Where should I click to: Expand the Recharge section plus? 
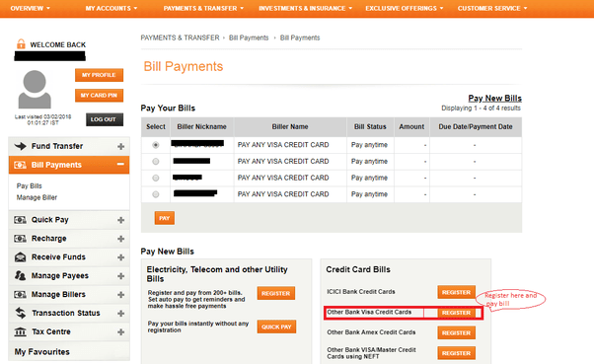[120, 239]
